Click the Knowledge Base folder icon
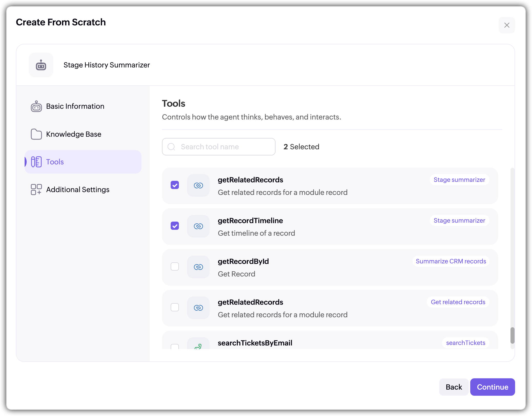532x416 pixels. pyautogui.click(x=36, y=134)
